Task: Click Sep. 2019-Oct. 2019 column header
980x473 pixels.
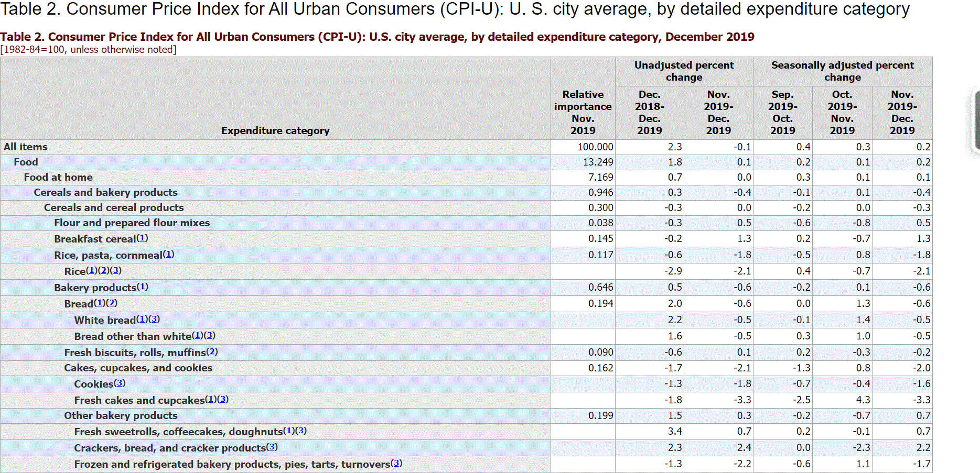Action: 783,113
